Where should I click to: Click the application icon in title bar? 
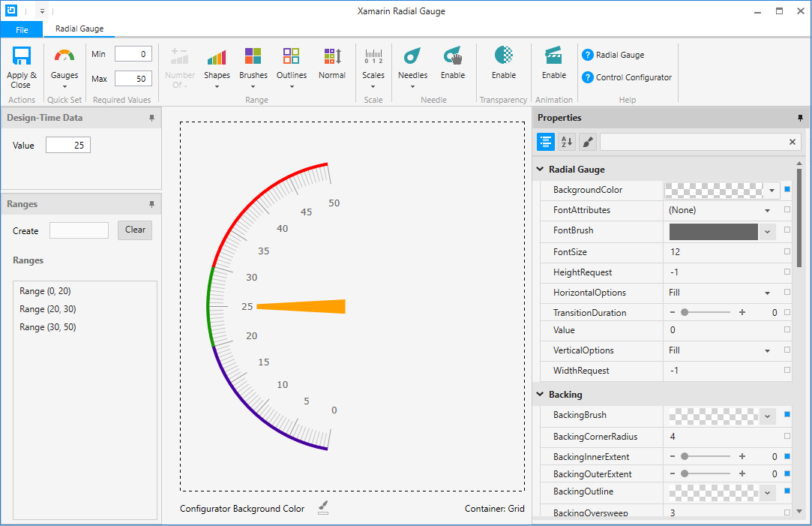11,11
